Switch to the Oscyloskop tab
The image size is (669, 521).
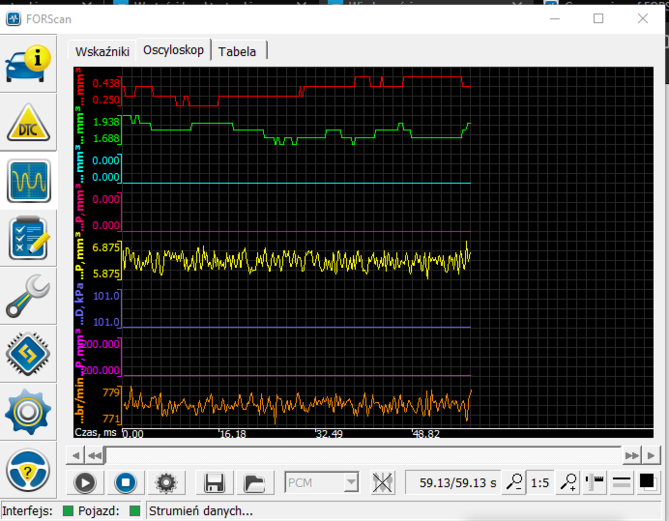(173, 50)
